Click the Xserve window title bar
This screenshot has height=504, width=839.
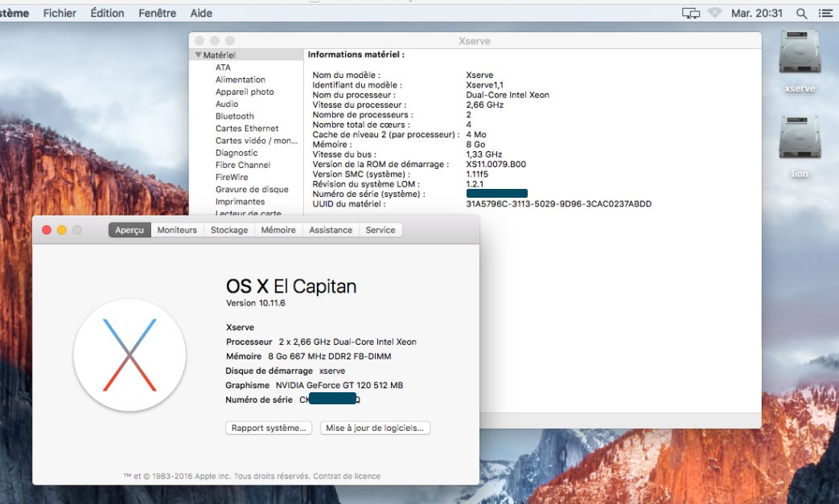[475, 41]
